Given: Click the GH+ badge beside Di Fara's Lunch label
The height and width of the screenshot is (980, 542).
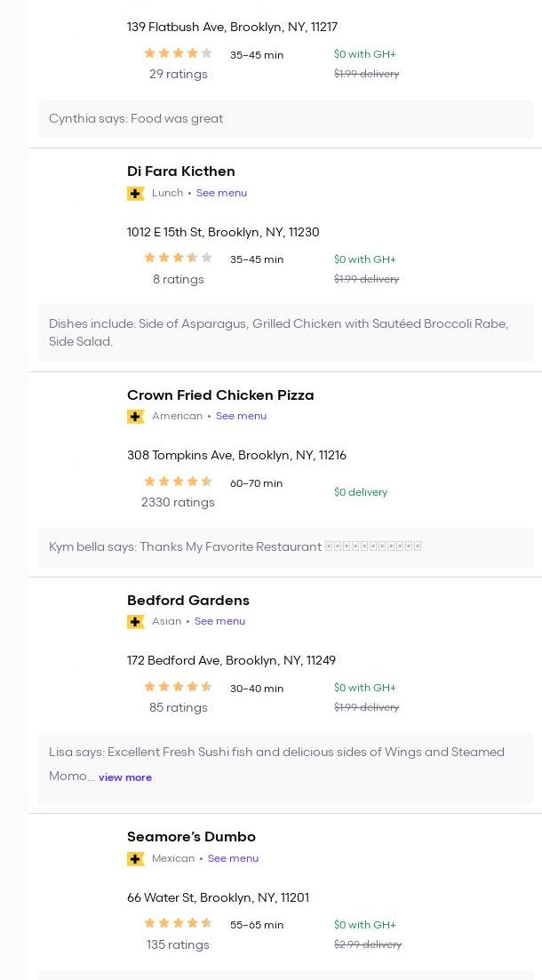Looking at the screenshot, I should click(x=136, y=194).
